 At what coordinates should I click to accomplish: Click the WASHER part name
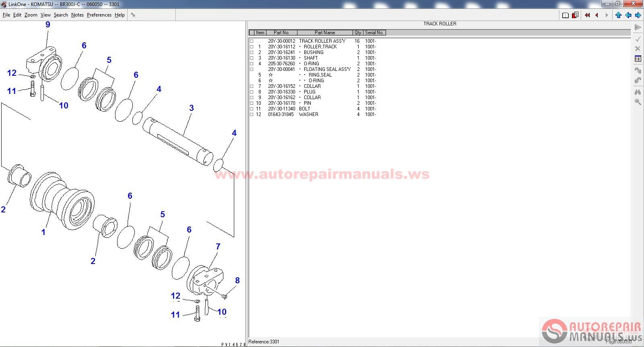coord(309,114)
